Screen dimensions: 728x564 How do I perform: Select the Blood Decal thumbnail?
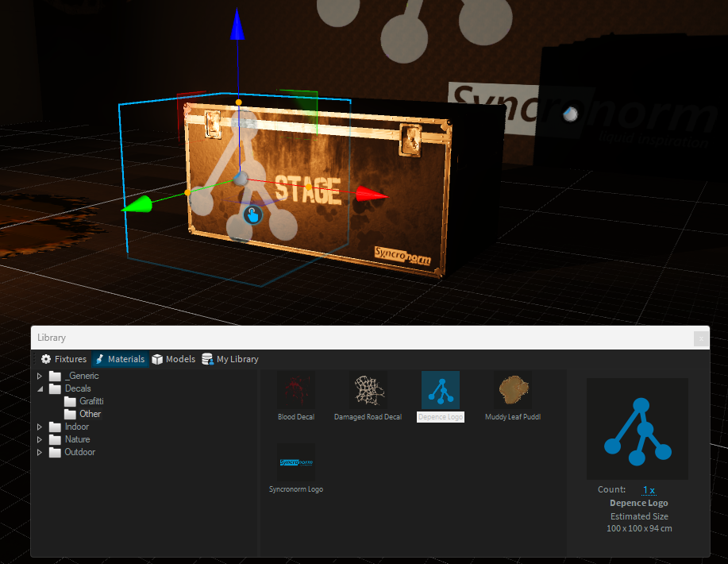296,389
